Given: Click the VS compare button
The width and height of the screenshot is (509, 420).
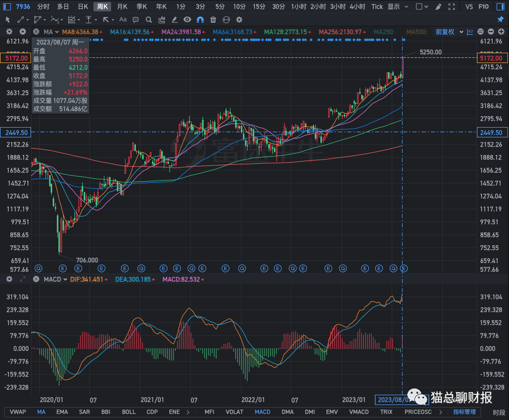Looking at the screenshot, I should (x=469, y=7).
